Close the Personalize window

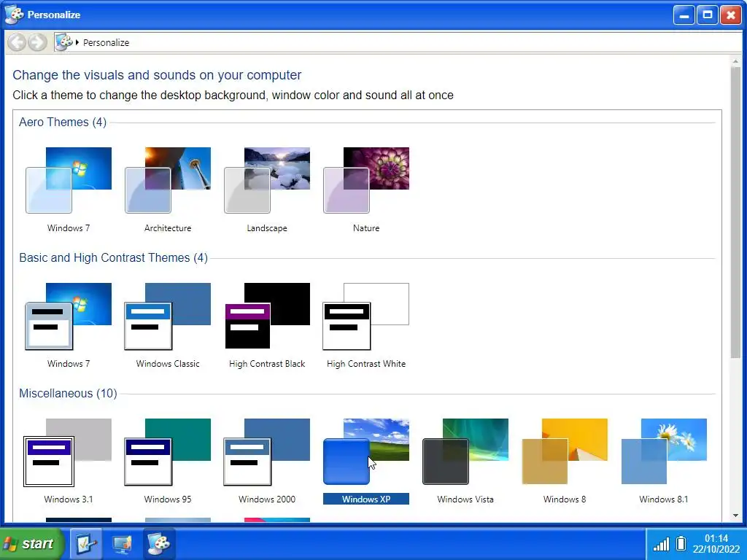[730, 15]
